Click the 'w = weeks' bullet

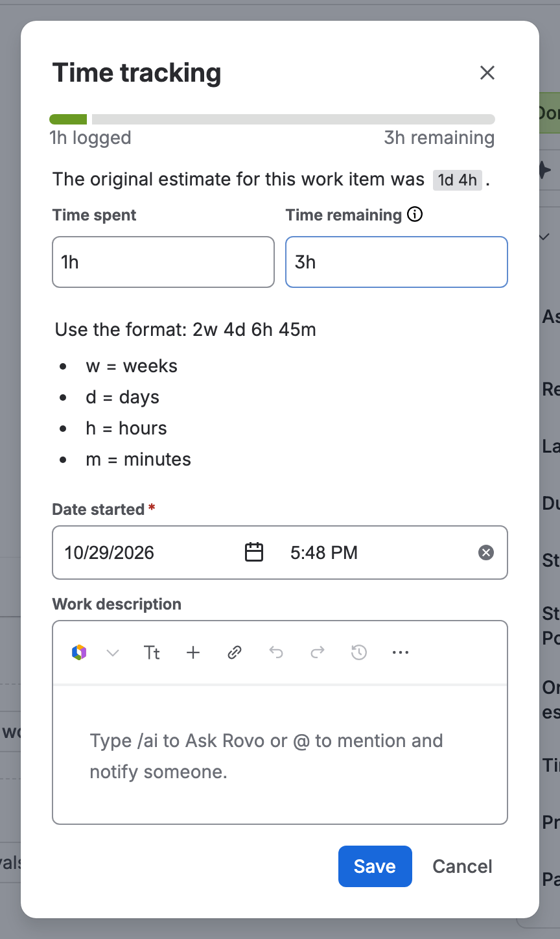tap(132, 366)
